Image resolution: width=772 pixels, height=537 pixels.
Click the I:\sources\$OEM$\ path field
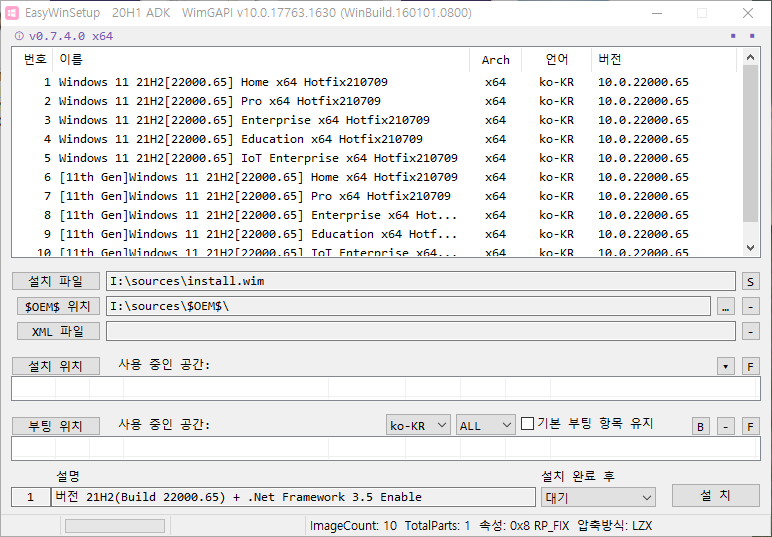click(x=408, y=306)
